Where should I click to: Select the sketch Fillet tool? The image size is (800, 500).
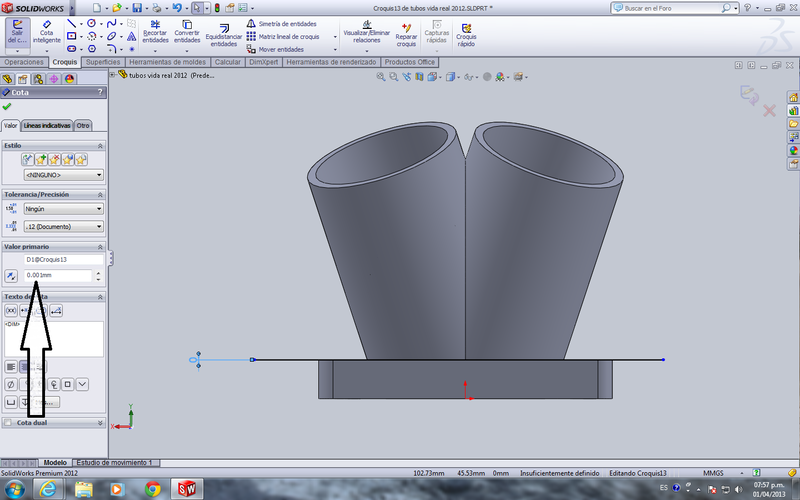[x=111, y=49]
